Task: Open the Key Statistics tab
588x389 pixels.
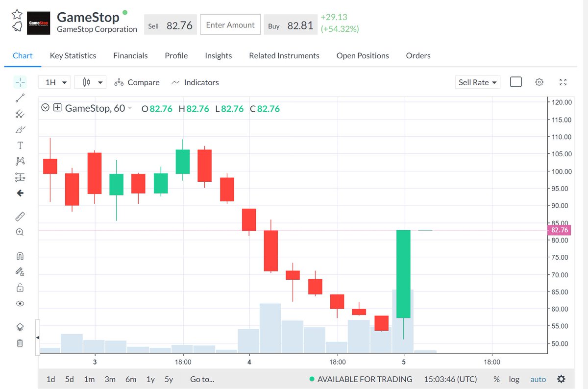Action: pyautogui.click(x=73, y=55)
